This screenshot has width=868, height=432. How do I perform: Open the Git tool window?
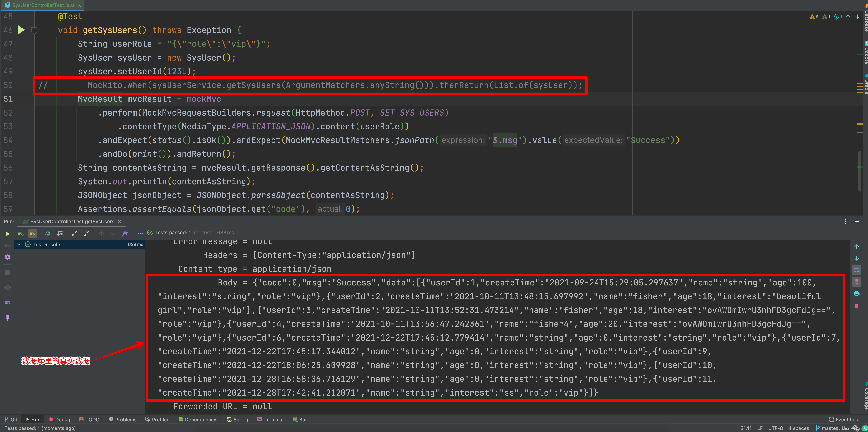click(11, 419)
